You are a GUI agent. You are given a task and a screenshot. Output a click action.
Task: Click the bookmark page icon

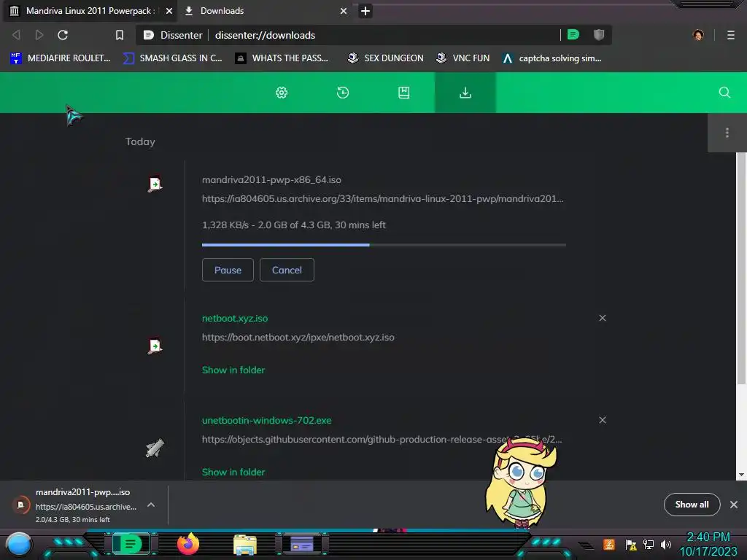(120, 35)
